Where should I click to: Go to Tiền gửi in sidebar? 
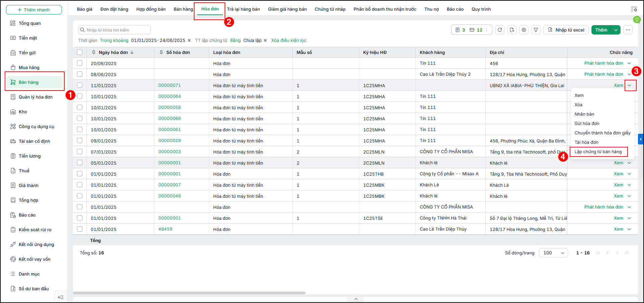pos(27,53)
